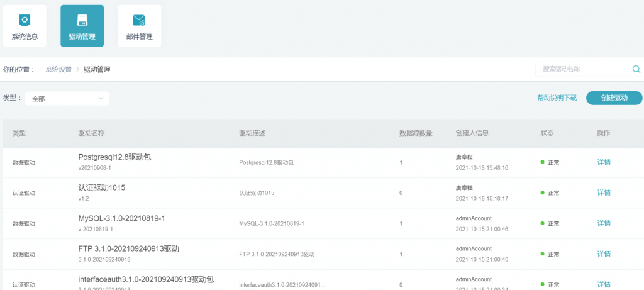Click timestamp 2021-10-15 21:00:40
This screenshot has width=644, height=290.
coord(482,260)
